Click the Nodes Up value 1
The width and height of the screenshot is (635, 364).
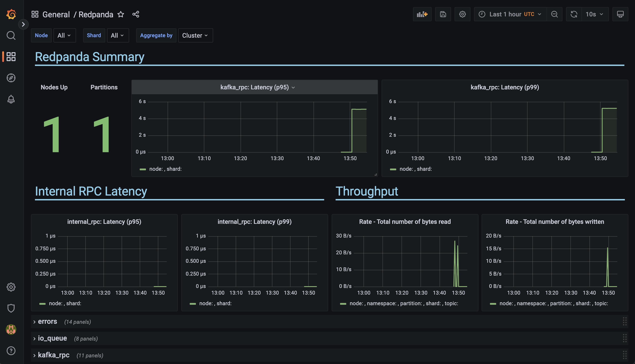tap(51, 134)
